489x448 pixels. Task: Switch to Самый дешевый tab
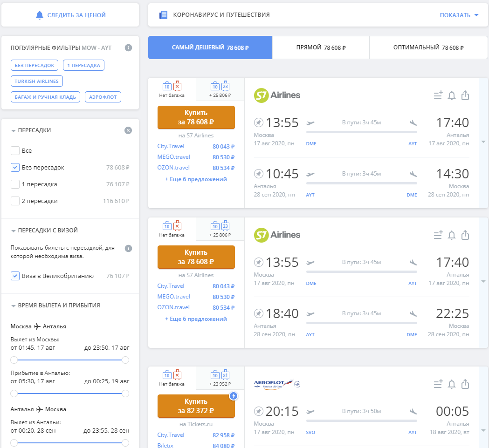pyautogui.click(x=210, y=48)
